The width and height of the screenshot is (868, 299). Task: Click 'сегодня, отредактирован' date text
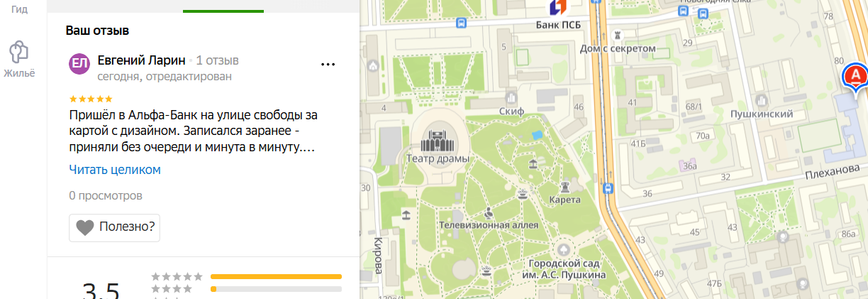[x=165, y=76]
